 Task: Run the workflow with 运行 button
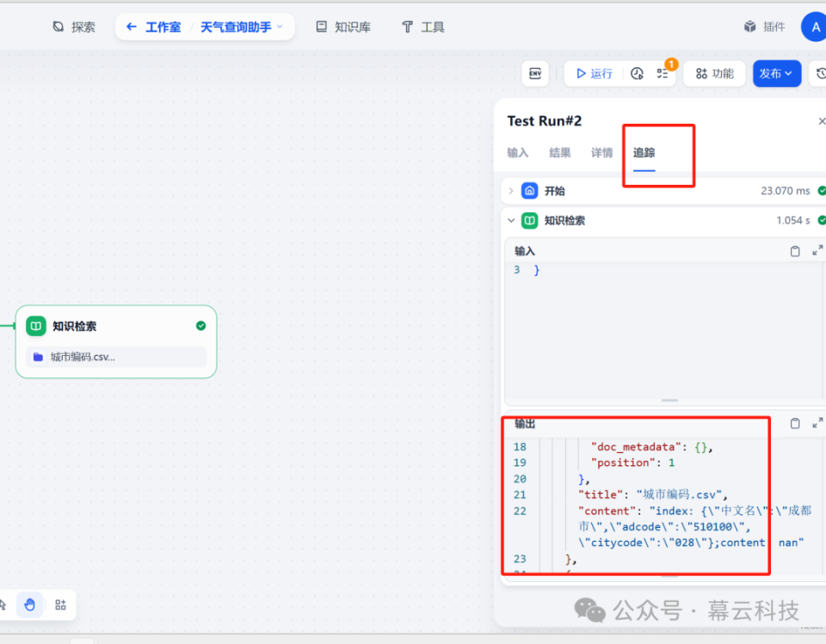tap(595, 73)
